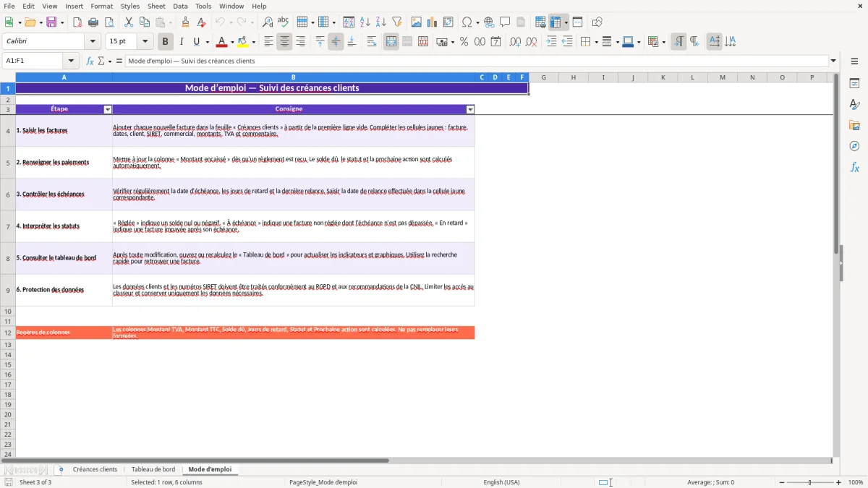Toggle Center Horizontally alignment
The height and width of the screenshot is (488, 868).
pyautogui.click(x=284, y=42)
